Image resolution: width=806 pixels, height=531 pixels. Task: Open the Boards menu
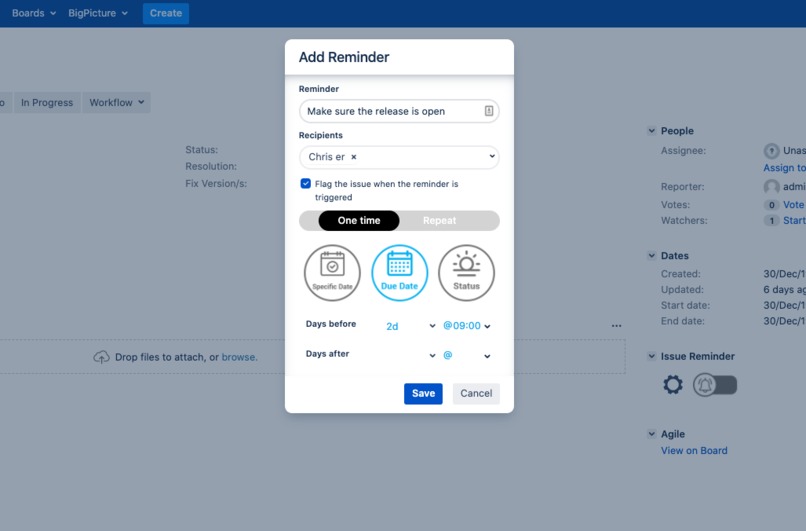coord(33,13)
